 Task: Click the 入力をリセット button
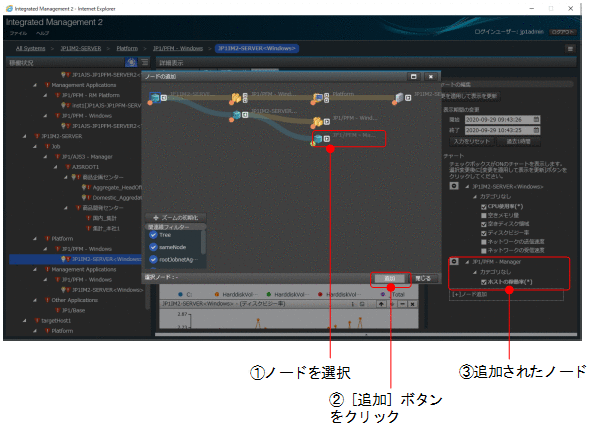click(x=472, y=141)
